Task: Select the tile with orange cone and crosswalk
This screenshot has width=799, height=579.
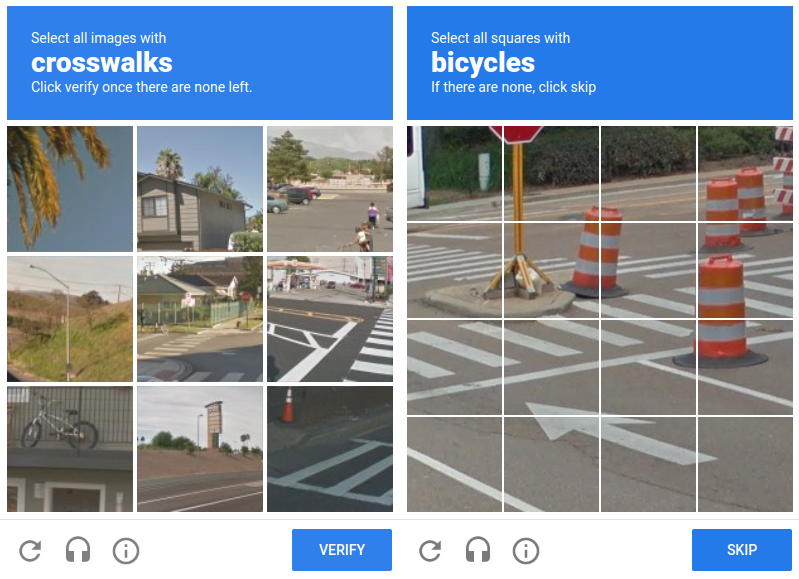Action: [x=330, y=449]
